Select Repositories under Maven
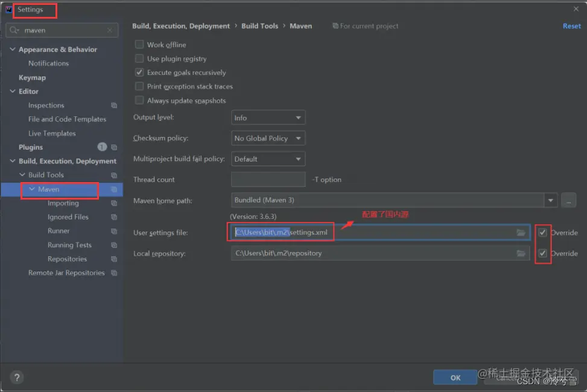This screenshot has height=392, width=587. 68,259
